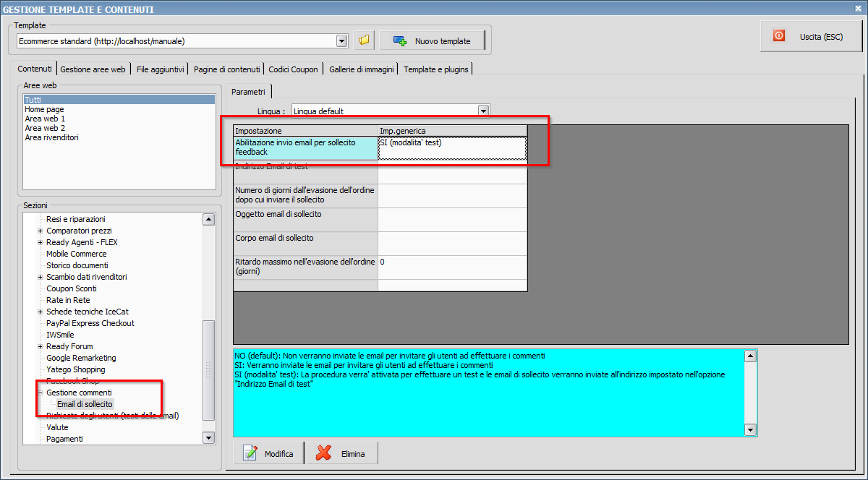Select Pagamenti tree item
The height and width of the screenshot is (480, 868).
pyautogui.click(x=64, y=439)
